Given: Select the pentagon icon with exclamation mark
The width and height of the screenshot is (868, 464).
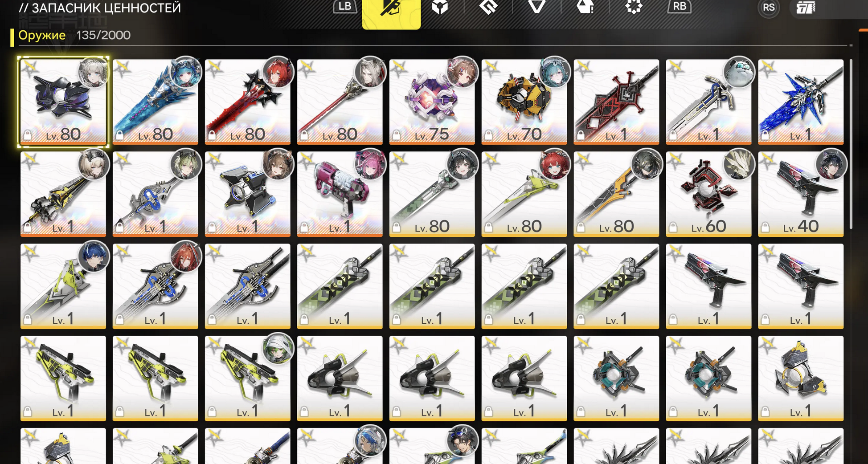Looking at the screenshot, I should [585, 7].
